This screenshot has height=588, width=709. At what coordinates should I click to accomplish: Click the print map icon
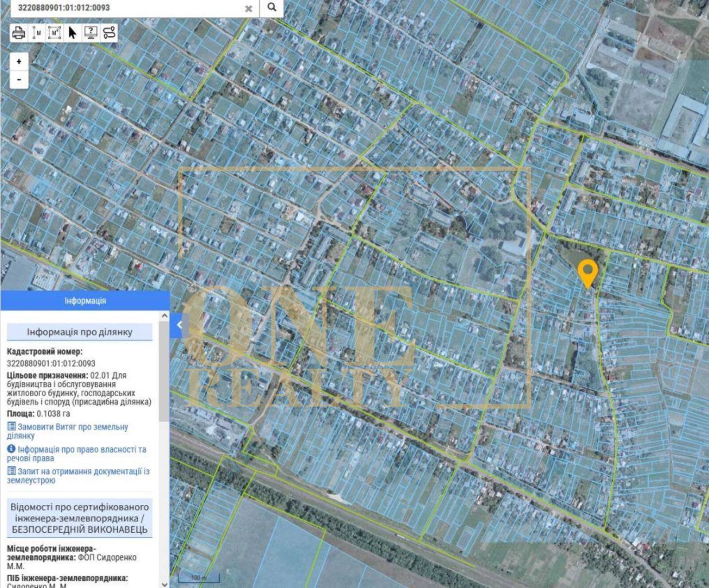click(19, 33)
